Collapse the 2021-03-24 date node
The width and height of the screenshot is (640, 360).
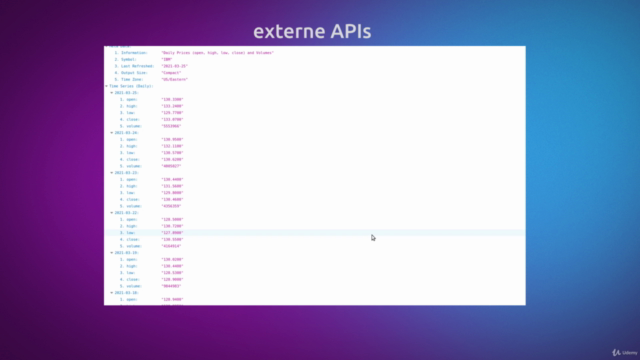[111, 133]
